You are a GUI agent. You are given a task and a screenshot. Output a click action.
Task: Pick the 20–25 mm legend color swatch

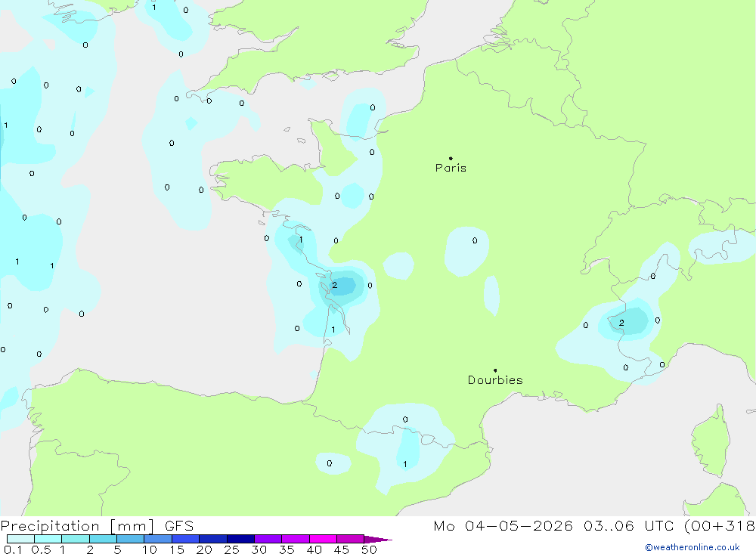click(x=213, y=539)
